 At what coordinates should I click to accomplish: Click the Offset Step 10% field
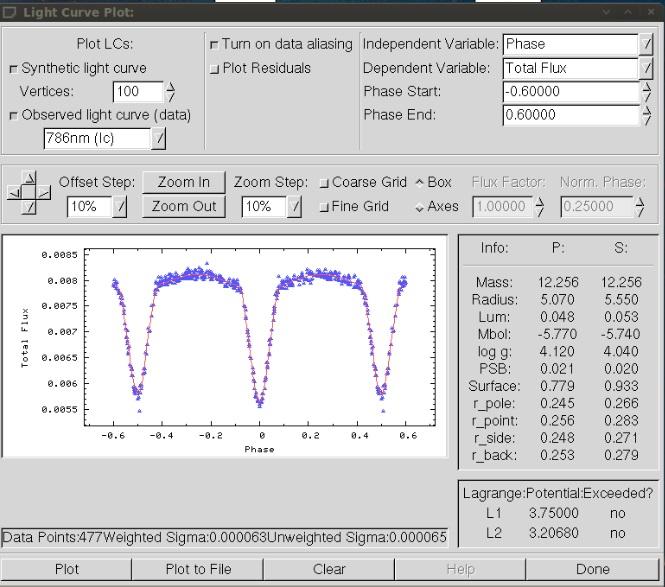[x=90, y=207]
